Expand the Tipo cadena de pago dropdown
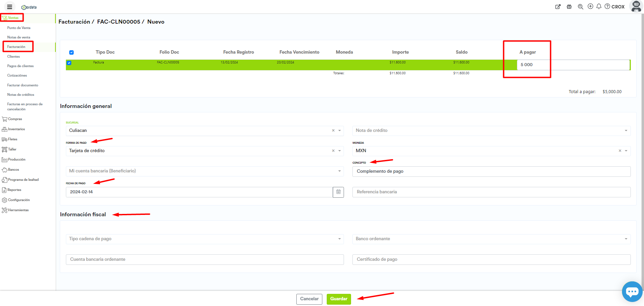The width and height of the screenshot is (644, 306). pos(340,239)
